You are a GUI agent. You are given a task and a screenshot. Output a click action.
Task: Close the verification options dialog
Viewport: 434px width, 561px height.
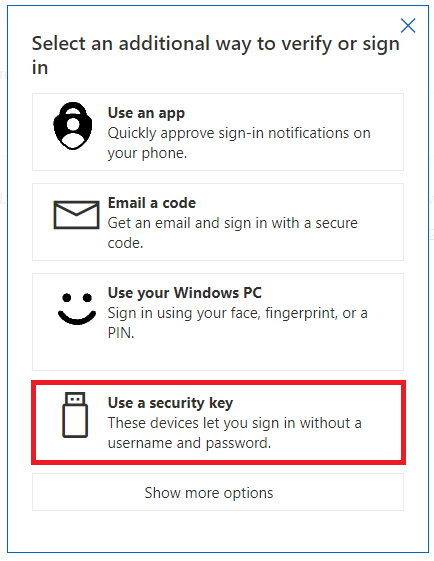coord(408,25)
